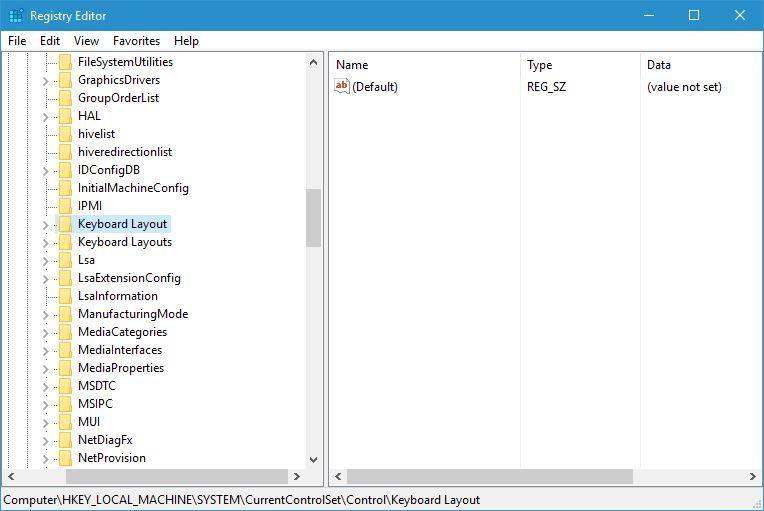
Task: Open the Favorites menu
Action: (x=136, y=41)
